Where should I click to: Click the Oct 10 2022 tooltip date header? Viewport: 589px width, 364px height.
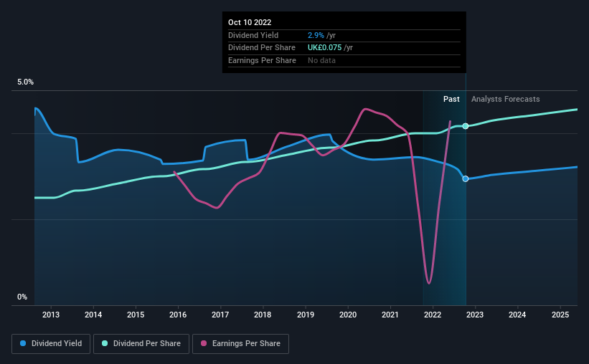(x=250, y=22)
